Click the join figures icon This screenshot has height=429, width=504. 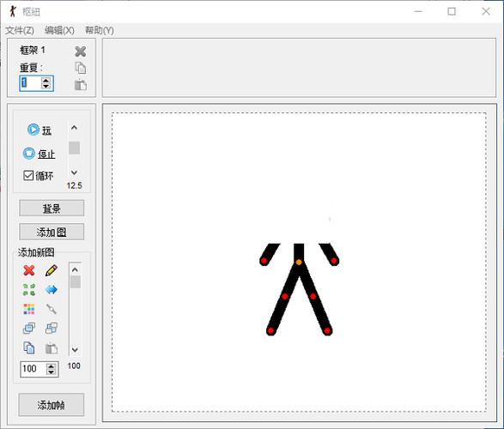coord(52,309)
